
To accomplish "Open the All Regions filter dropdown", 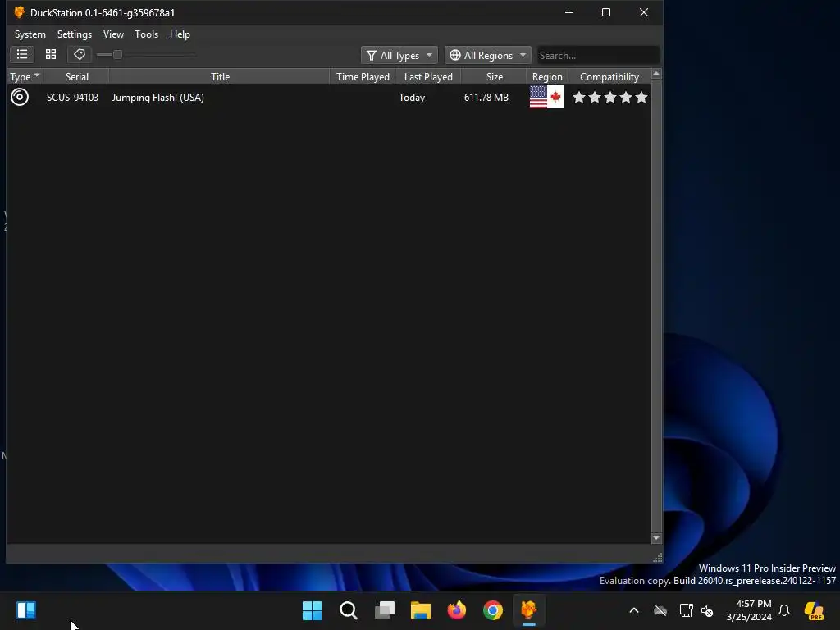I will [488, 55].
